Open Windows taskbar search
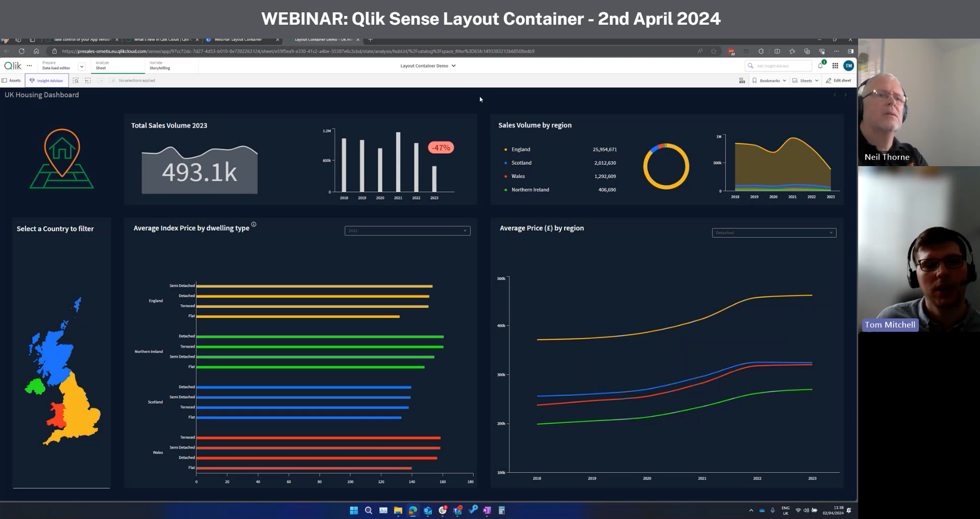Screen dimensions: 980x519 368,510
